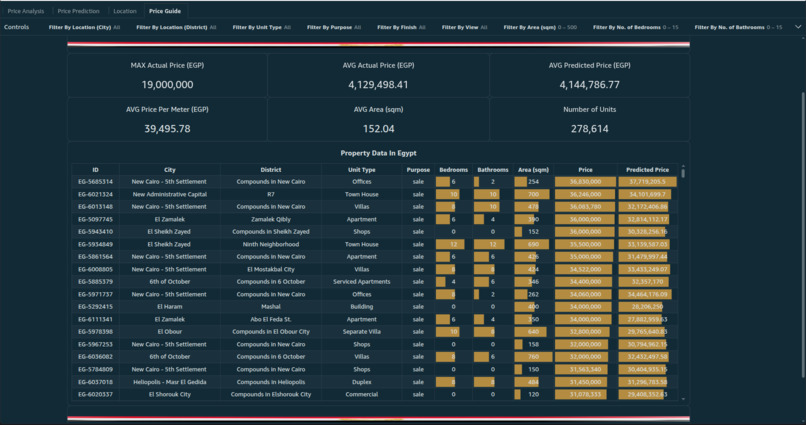Click Serviced Apartments unit type cell

click(362, 282)
